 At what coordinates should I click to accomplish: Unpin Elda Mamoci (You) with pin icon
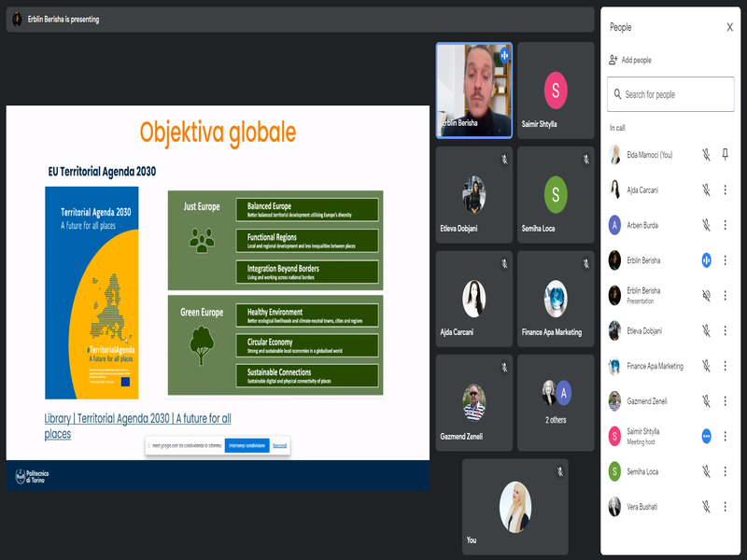(x=726, y=154)
